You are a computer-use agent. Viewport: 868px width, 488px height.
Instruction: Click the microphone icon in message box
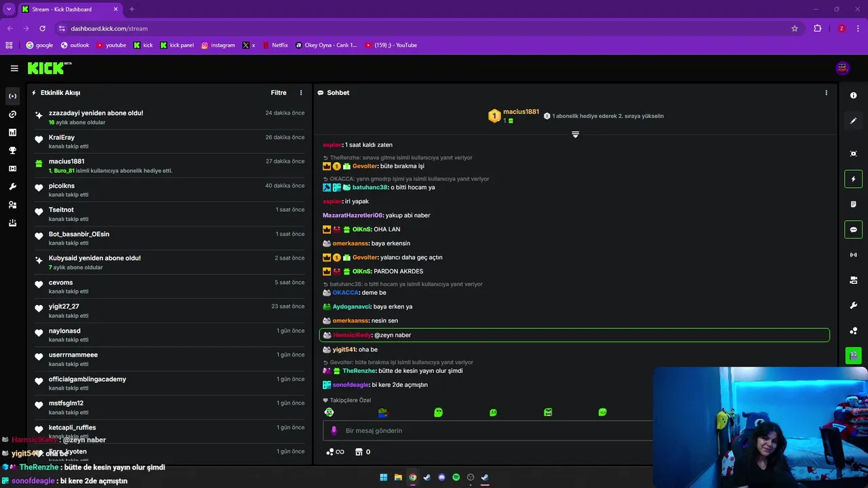333,430
